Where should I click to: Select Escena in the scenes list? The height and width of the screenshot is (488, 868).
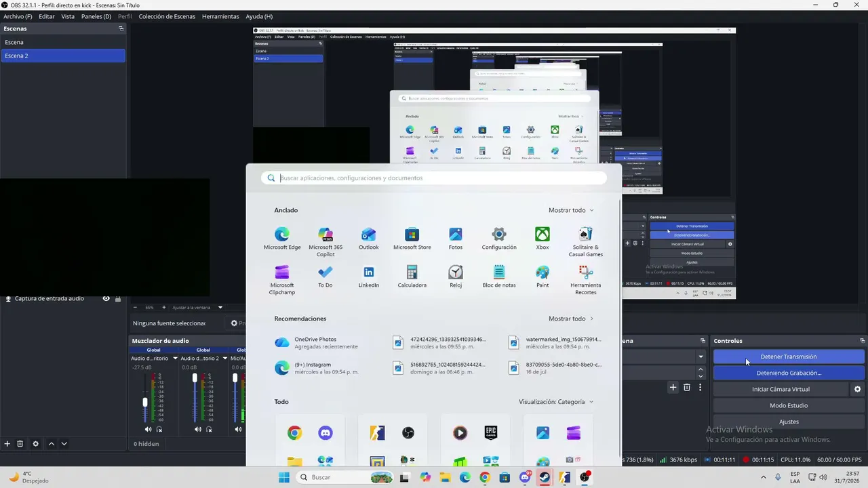tap(63, 42)
